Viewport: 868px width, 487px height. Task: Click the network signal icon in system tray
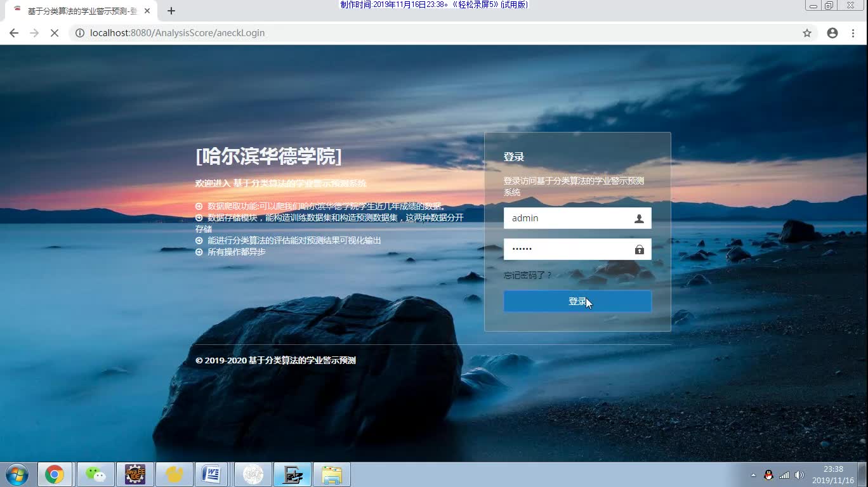tap(784, 475)
